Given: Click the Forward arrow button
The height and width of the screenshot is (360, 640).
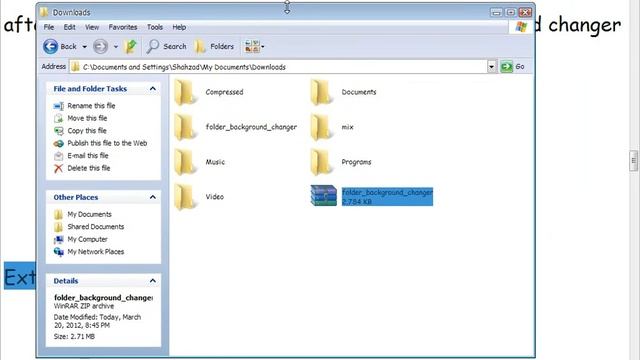Looking at the screenshot, I should click(100, 47).
